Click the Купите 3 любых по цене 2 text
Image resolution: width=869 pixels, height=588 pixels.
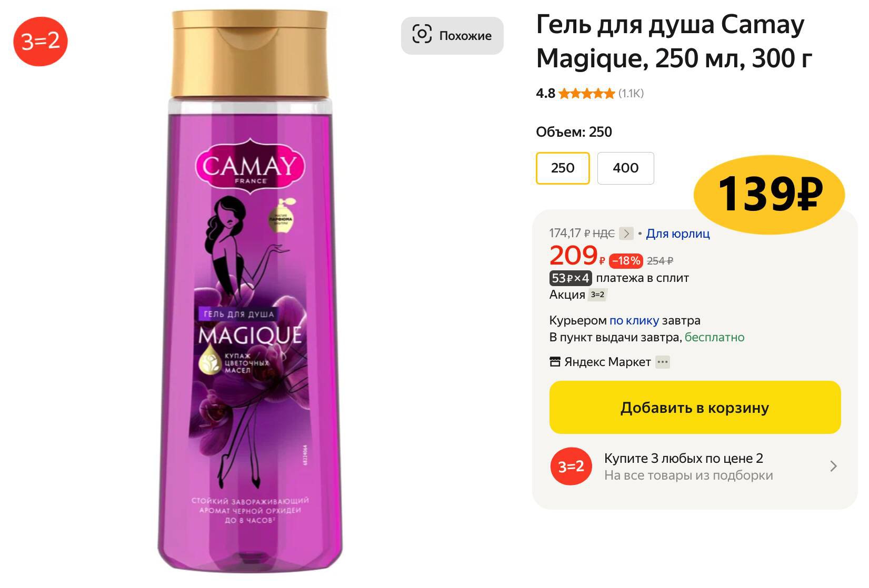683,458
